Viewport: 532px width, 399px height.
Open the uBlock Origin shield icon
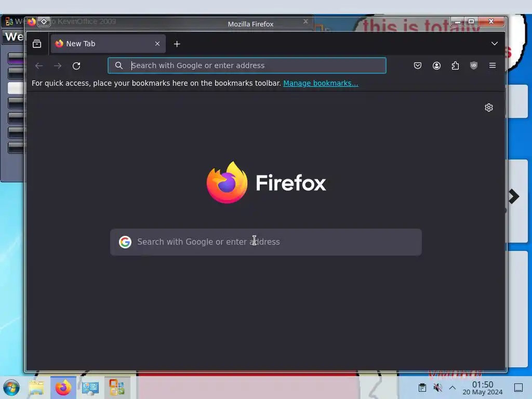click(474, 65)
